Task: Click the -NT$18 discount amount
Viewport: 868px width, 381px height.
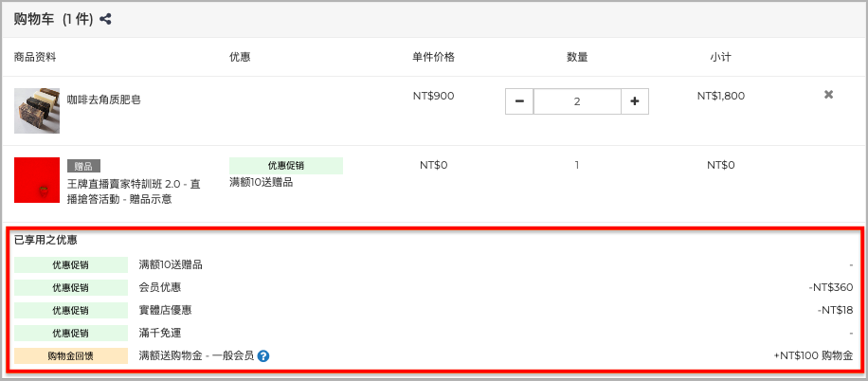Action: click(x=835, y=310)
